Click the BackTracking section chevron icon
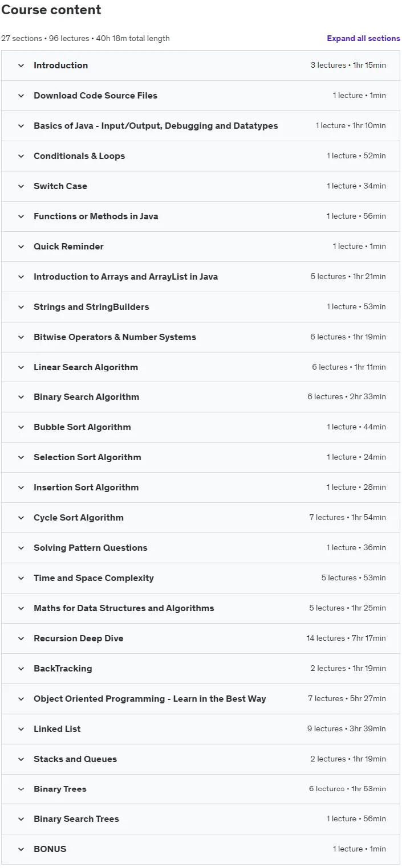The image size is (402, 868). 21,669
